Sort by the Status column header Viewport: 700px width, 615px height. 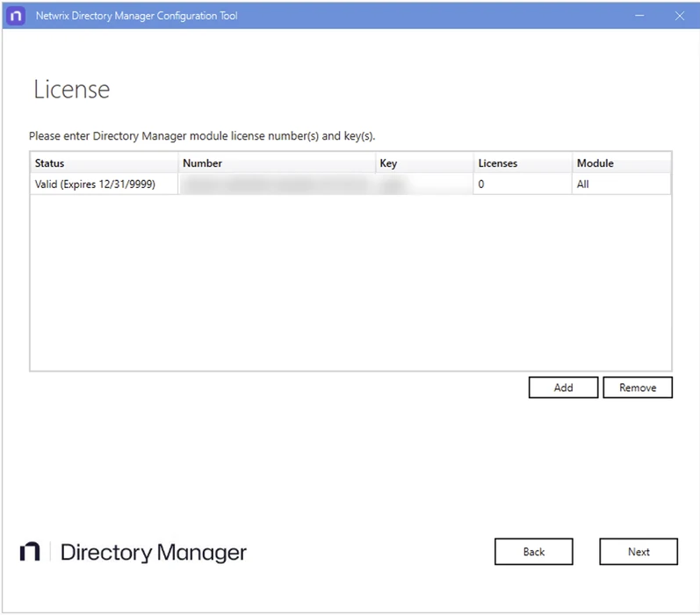click(x=104, y=163)
